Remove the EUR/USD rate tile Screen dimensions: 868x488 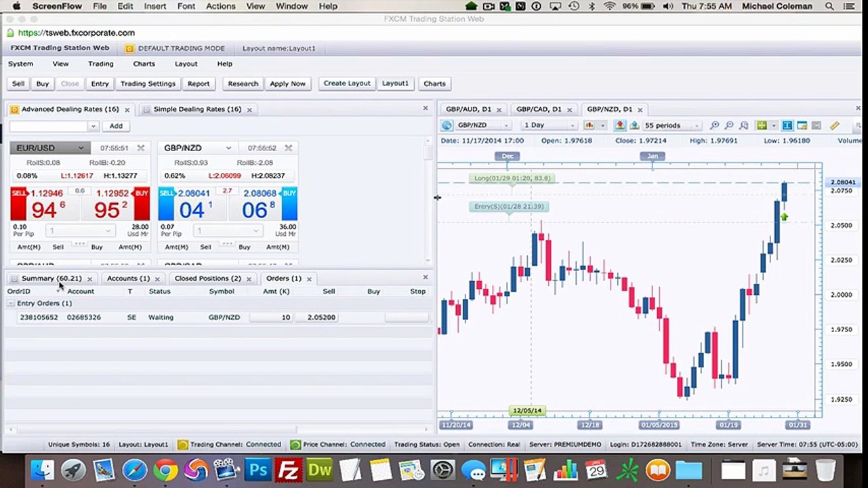click(141, 148)
